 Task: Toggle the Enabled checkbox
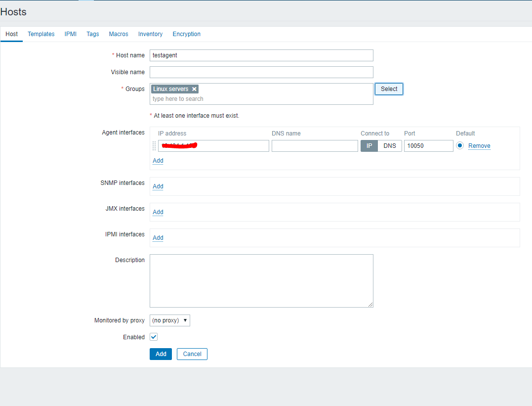(x=154, y=337)
